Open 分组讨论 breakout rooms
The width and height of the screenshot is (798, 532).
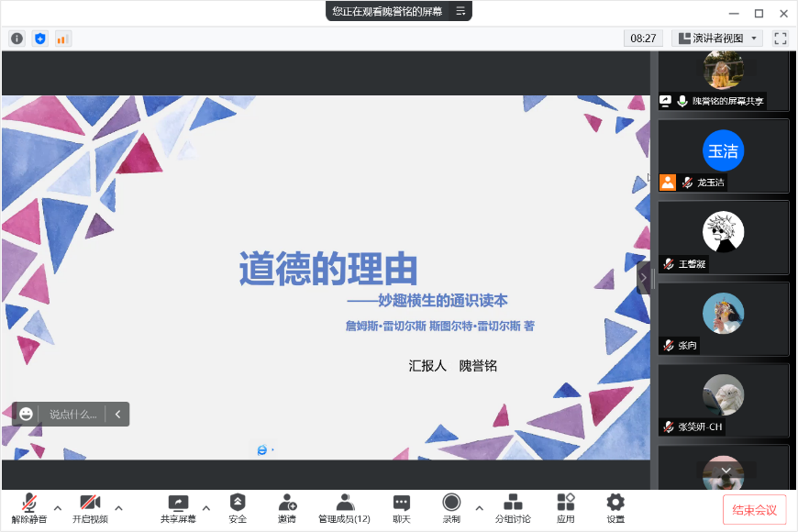tap(513, 507)
